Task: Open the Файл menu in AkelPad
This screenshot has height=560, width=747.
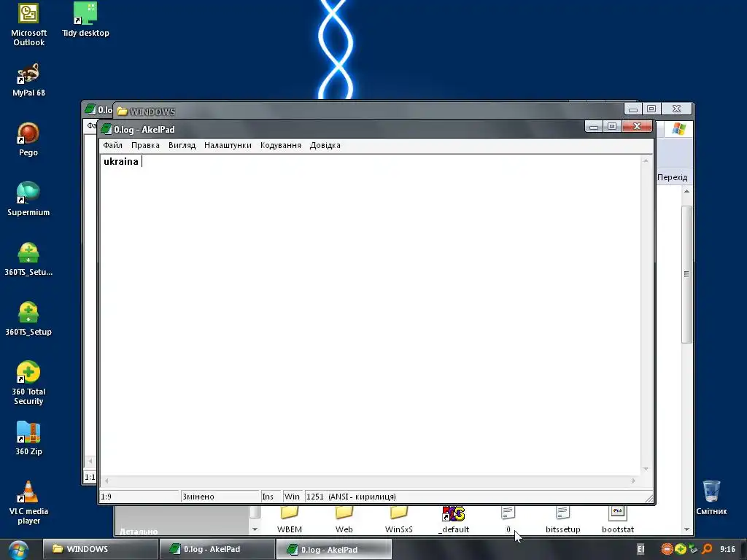Action: click(x=112, y=145)
